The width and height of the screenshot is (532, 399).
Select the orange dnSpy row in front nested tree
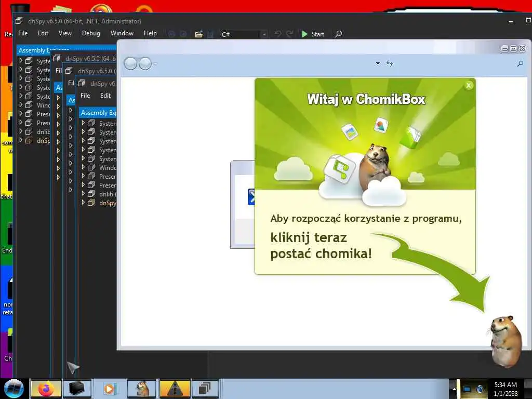tap(98, 203)
